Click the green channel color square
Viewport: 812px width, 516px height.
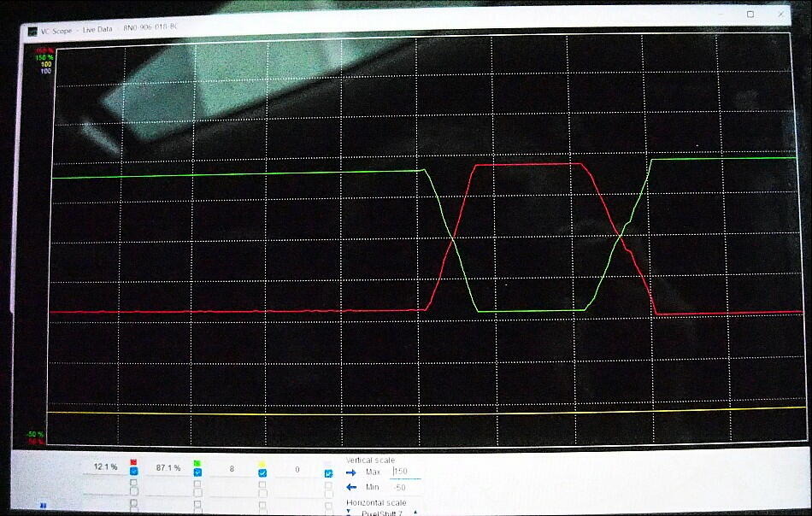(197, 462)
